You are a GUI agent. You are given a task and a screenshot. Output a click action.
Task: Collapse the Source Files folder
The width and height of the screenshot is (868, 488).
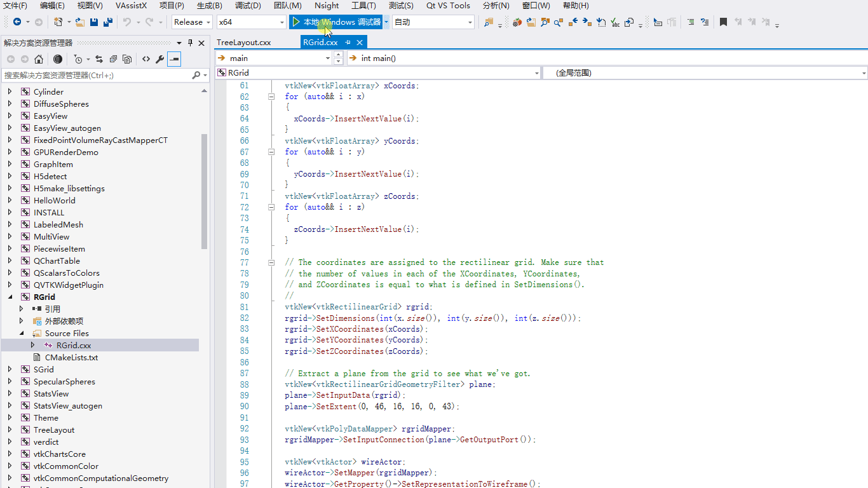click(21, 333)
